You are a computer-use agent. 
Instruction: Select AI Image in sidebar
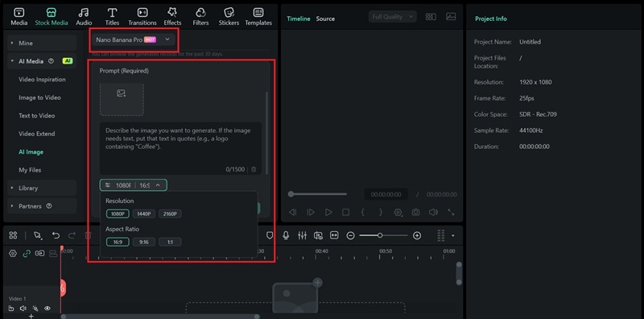[x=31, y=151]
